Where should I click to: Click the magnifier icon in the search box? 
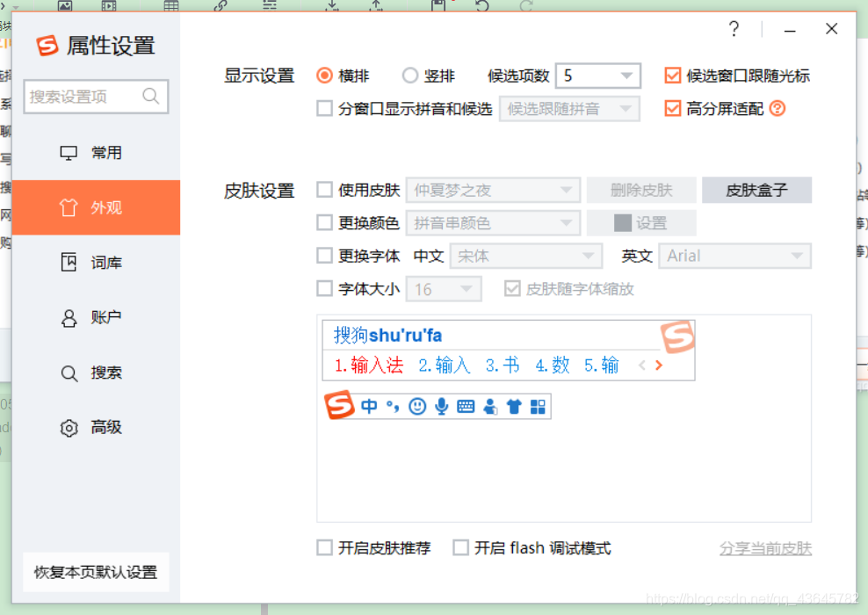tap(150, 97)
